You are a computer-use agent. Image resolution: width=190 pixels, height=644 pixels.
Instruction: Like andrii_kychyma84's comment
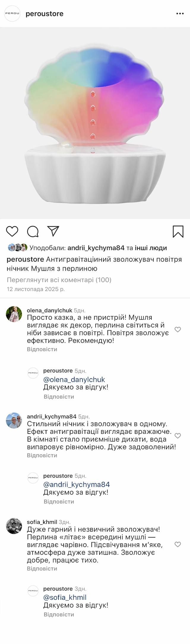(x=178, y=436)
